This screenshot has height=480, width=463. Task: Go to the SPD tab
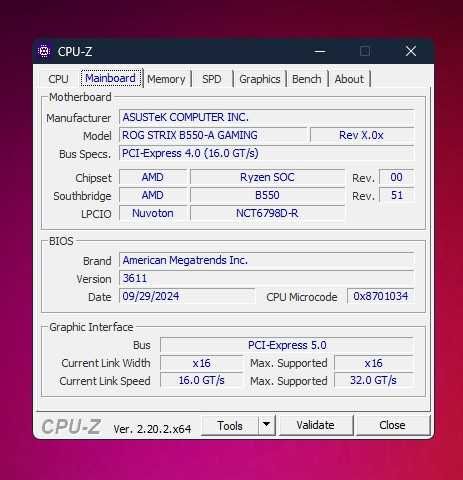[212, 79]
